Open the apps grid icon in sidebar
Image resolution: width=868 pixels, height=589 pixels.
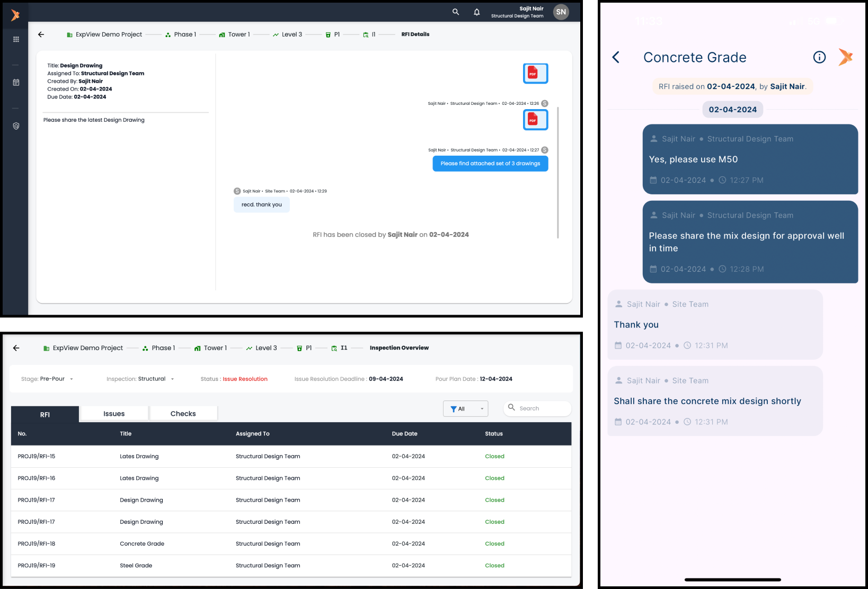coord(16,39)
